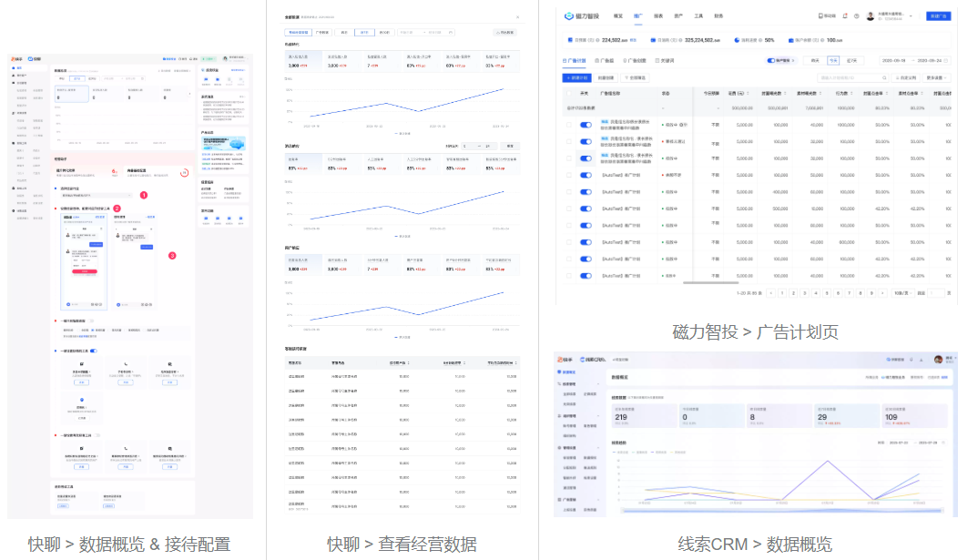Screen dimensions: 968x560
Task: Select the 关键词 sub-tab
Action: click(665, 60)
